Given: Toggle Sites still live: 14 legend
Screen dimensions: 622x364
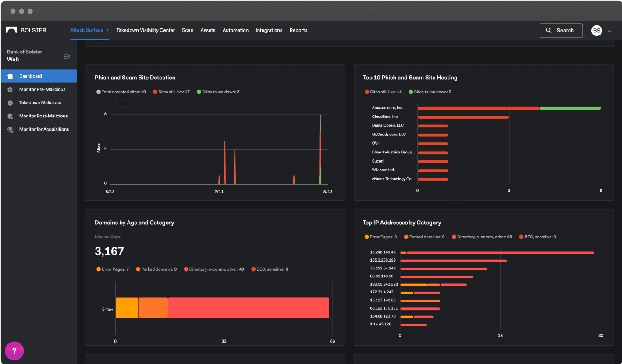Looking at the screenshot, I should click(x=383, y=92).
